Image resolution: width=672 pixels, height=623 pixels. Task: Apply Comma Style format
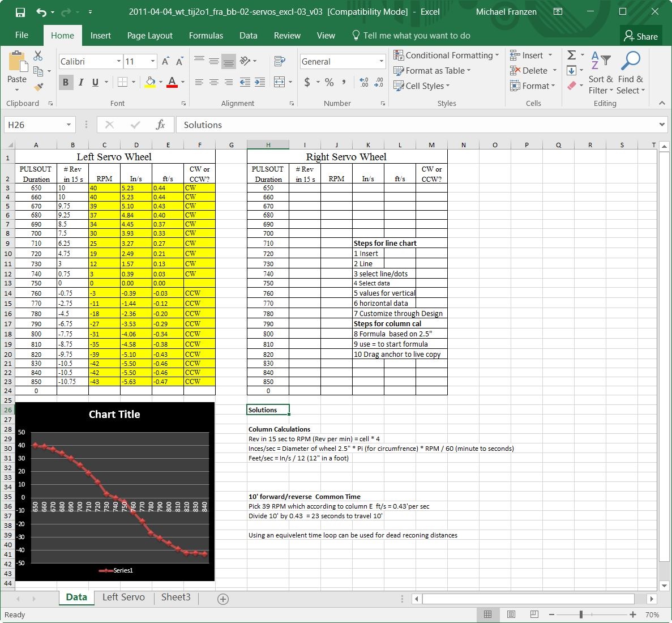tap(344, 82)
